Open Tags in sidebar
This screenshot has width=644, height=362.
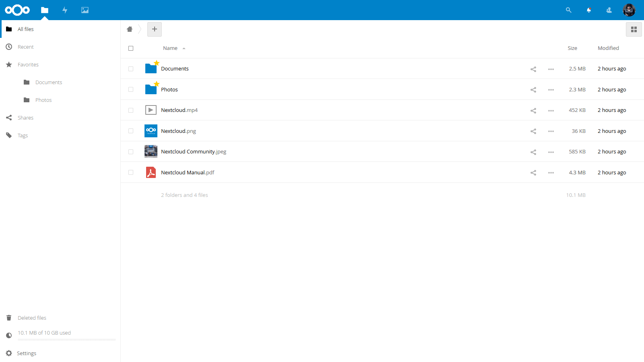[x=60, y=135]
